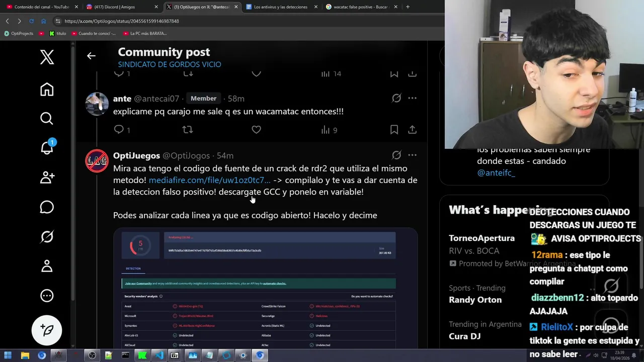View analytics showing 9 on ante's post
Screen dimensions: 644x362
[329, 130]
